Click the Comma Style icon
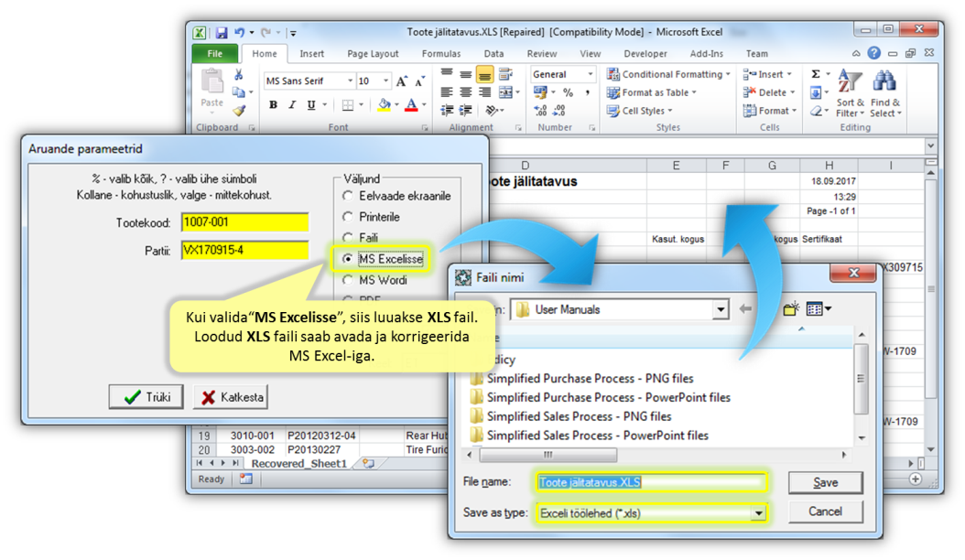965x560 pixels. click(587, 92)
